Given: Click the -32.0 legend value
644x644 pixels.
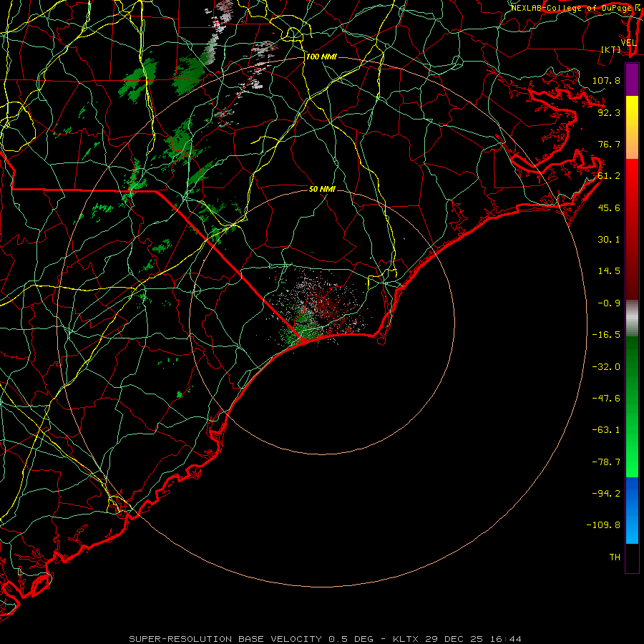Looking at the screenshot, I should pos(606,367).
